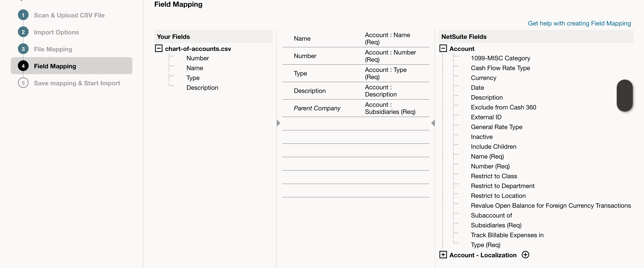Select Revalue Open Balance for Foreign Currency Transactions
This screenshot has width=644, height=268.
551,205
